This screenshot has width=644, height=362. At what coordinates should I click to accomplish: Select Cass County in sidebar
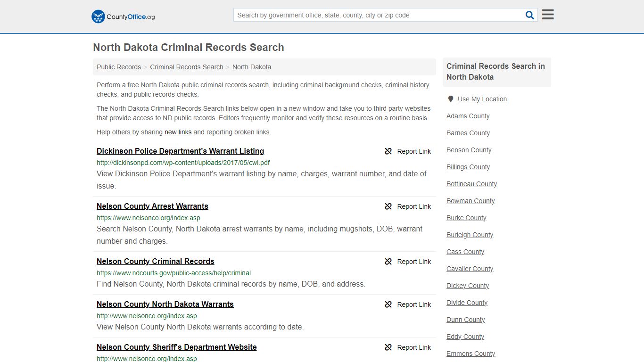click(x=465, y=252)
